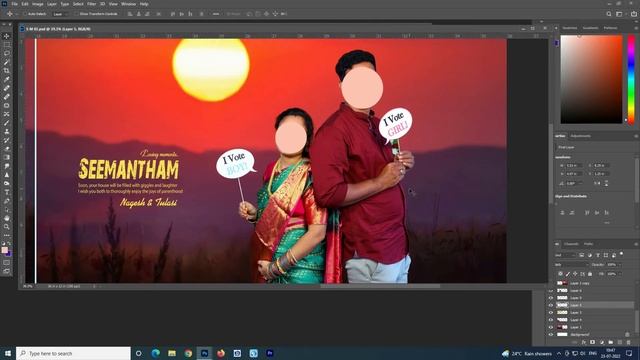Show the hidden Layer 1 copy
640x360 pixels.
(551, 283)
